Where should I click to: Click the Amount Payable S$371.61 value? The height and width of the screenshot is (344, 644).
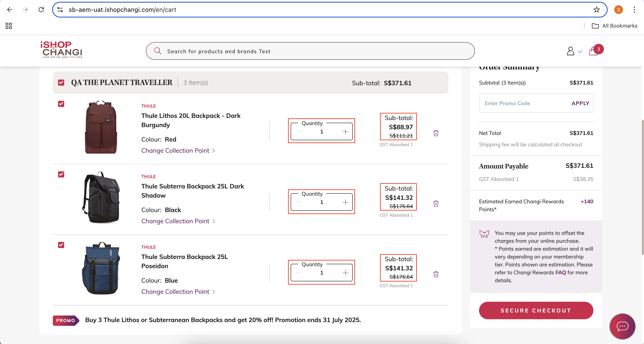(579, 165)
